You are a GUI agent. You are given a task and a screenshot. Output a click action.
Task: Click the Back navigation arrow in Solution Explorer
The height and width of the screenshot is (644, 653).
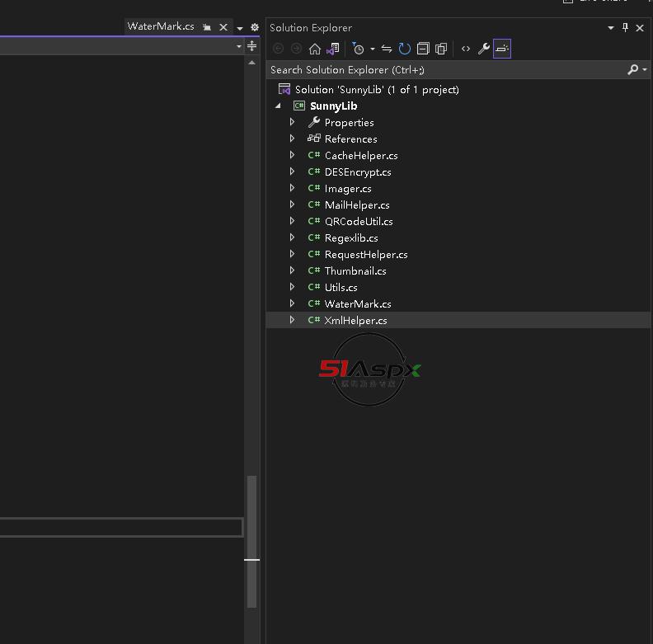pos(278,49)
